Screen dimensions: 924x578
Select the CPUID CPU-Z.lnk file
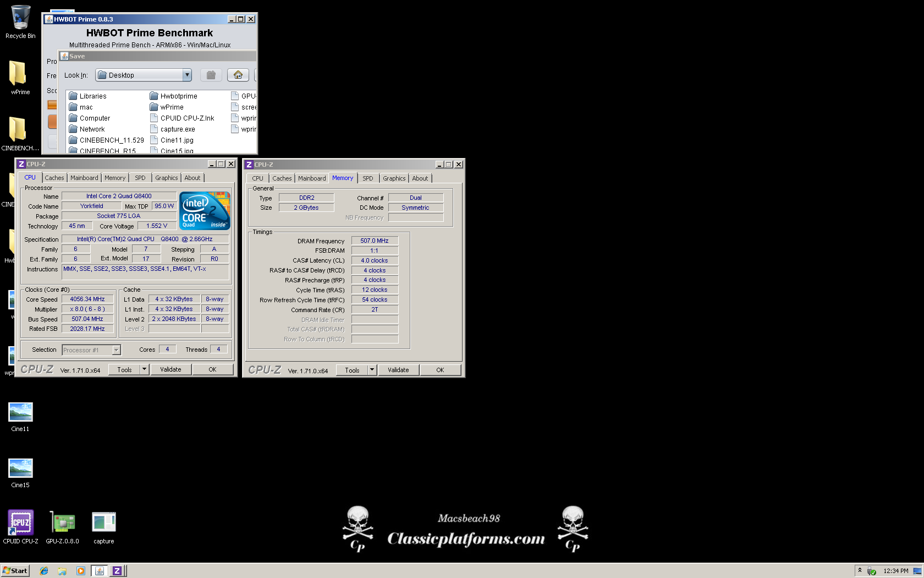point(182,118)
